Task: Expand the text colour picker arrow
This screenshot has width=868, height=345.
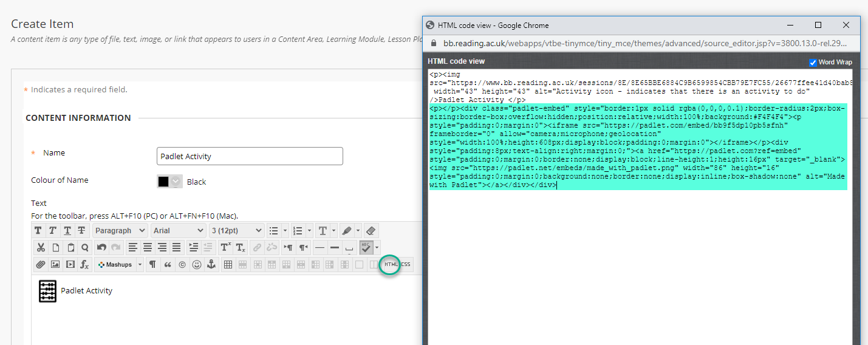Action: coord(333,231)
